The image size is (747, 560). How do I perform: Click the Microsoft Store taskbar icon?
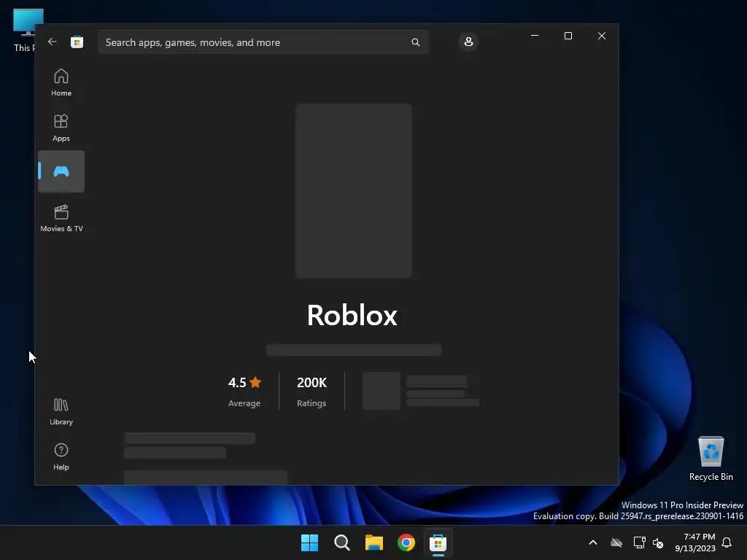click(x=438, y=542)
